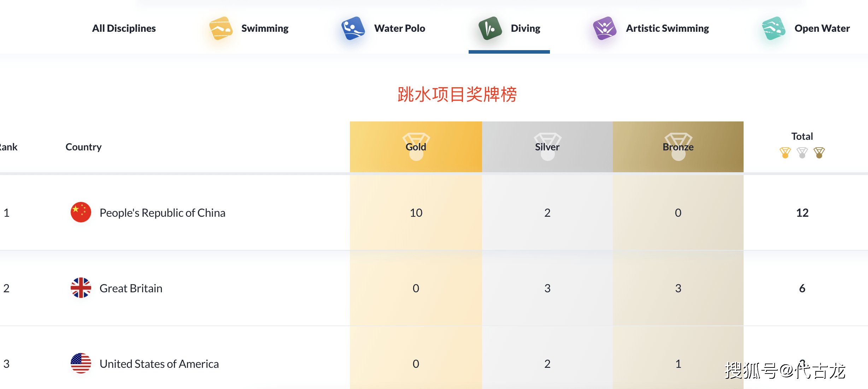Screen dimensions: 868x389
Task: Click the Great Britain flag icon
Action: click(x=81, y=288)
